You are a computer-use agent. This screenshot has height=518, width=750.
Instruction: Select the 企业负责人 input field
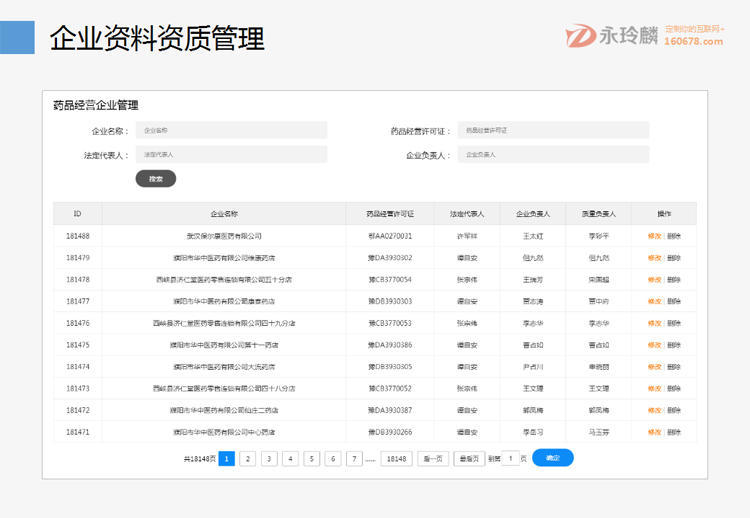(553, 154)
